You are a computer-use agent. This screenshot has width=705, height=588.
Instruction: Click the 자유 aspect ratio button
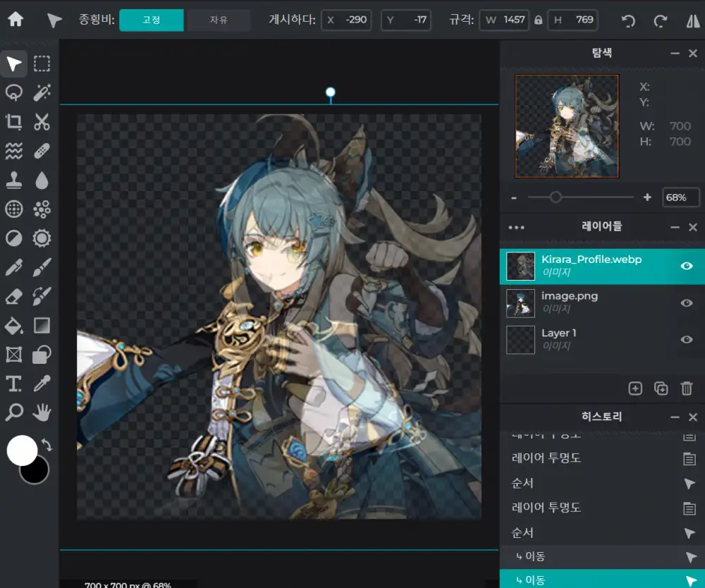(219, 20)
